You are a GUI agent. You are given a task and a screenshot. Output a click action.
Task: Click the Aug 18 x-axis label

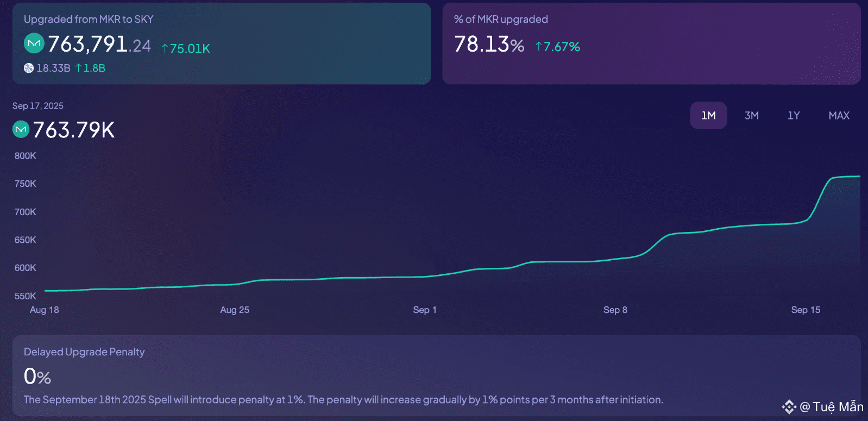pos(45,310)
